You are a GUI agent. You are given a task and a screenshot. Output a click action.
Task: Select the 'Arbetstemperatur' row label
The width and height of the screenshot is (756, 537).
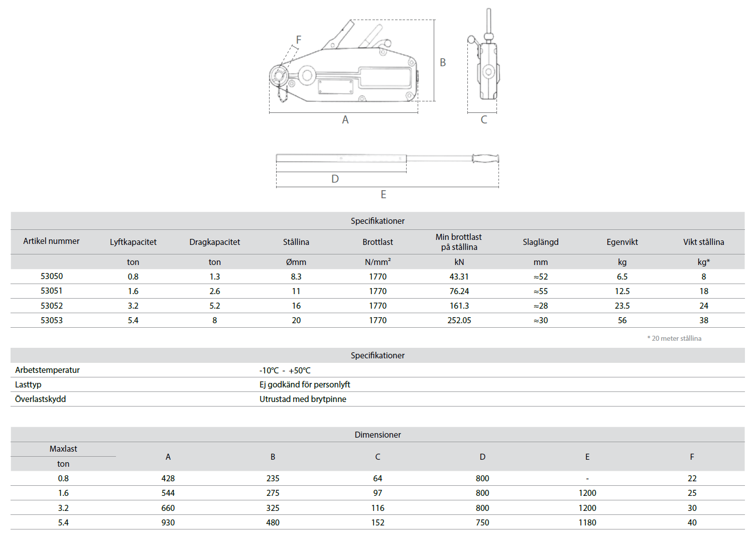(47, 370)
